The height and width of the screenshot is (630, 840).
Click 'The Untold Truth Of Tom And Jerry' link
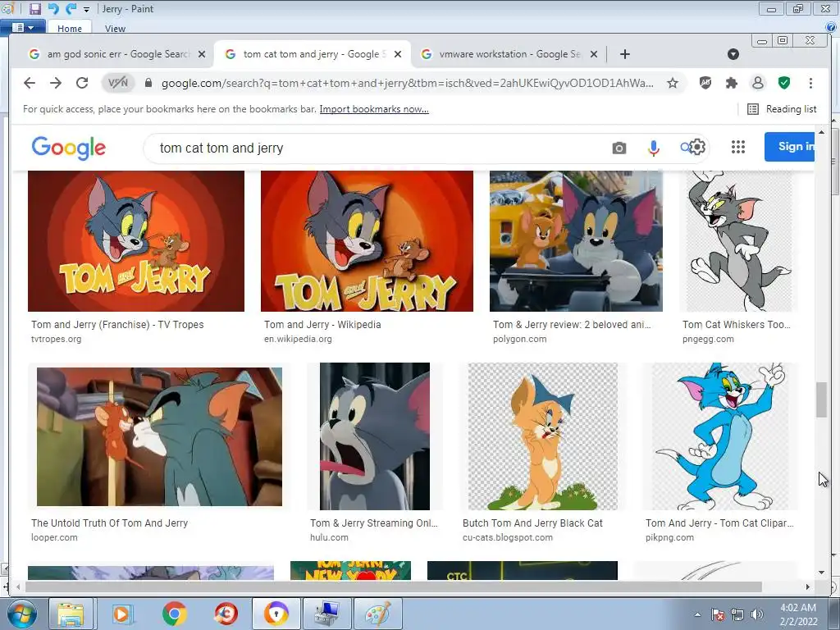109,523
